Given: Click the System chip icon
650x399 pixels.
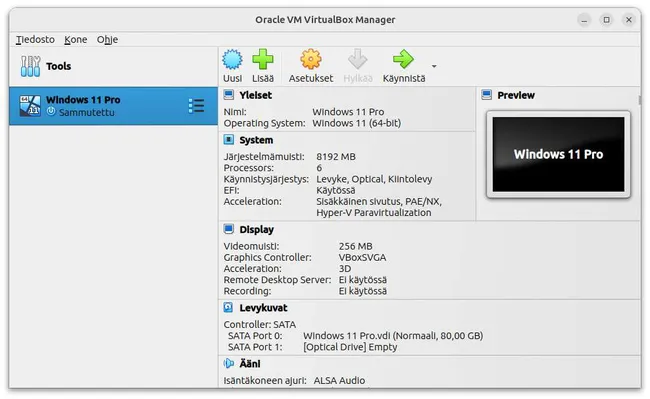Looking at the screenshot, I should [x=229, y=140].
